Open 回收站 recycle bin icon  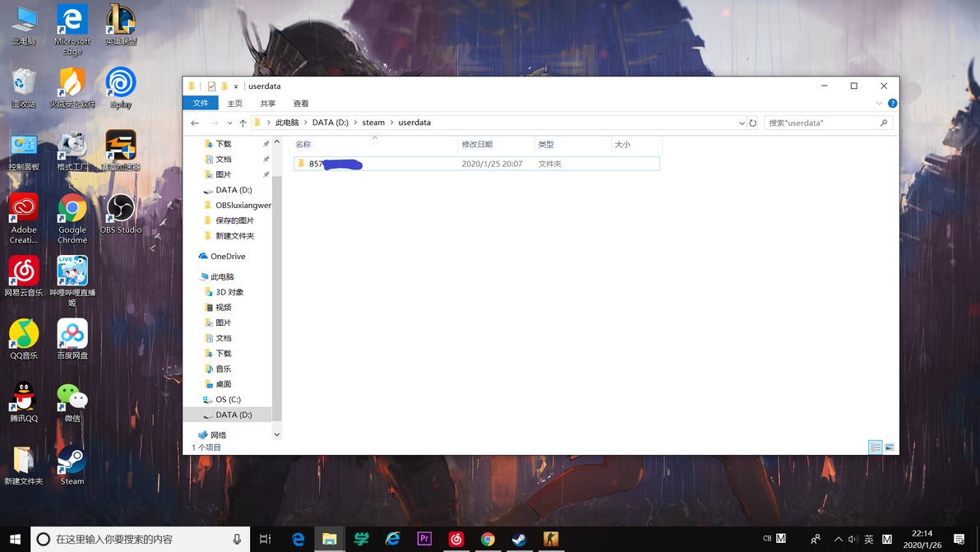pyautogui.click(x=24, y=87)
